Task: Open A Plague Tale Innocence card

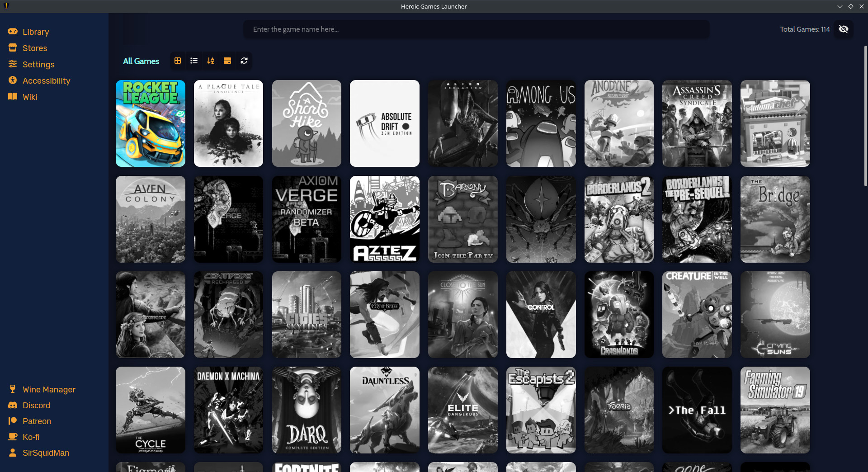Action: pyautogui.click(x=228, y=123)
